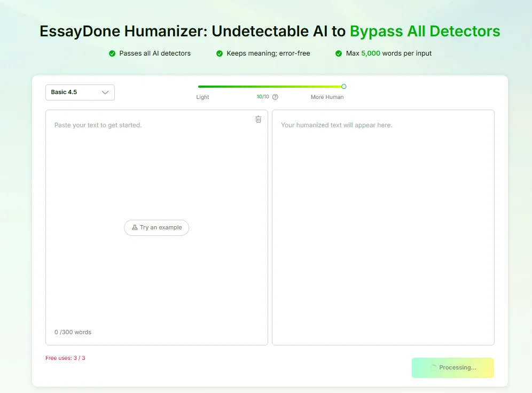Image resolution: width=532 pixels, height=393 pixels.
Task: Click the Processing... button
Action: coord(452,367)
